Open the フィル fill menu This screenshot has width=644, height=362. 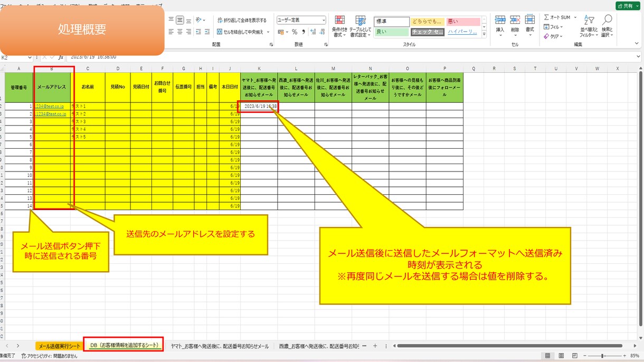554,27
